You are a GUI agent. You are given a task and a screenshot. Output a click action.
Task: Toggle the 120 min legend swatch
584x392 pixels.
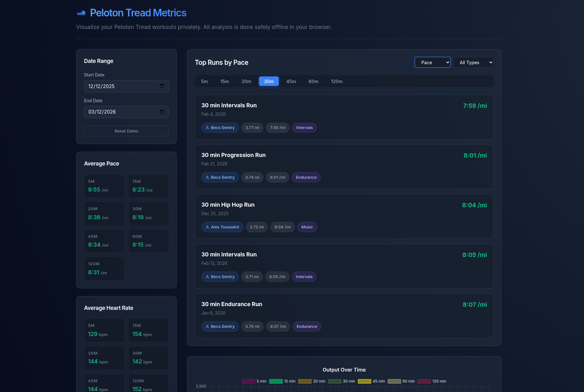(424, 381)
